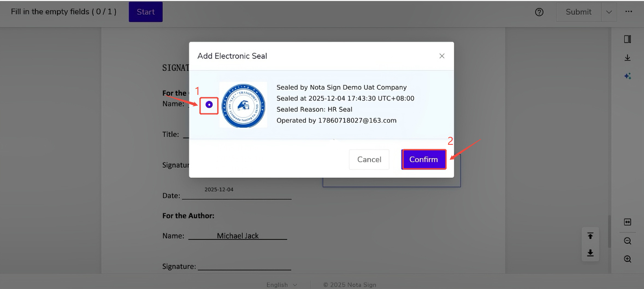Open the AI sparkle assistant icon
This screenshot has width=644, height=289.
point(627,76)
